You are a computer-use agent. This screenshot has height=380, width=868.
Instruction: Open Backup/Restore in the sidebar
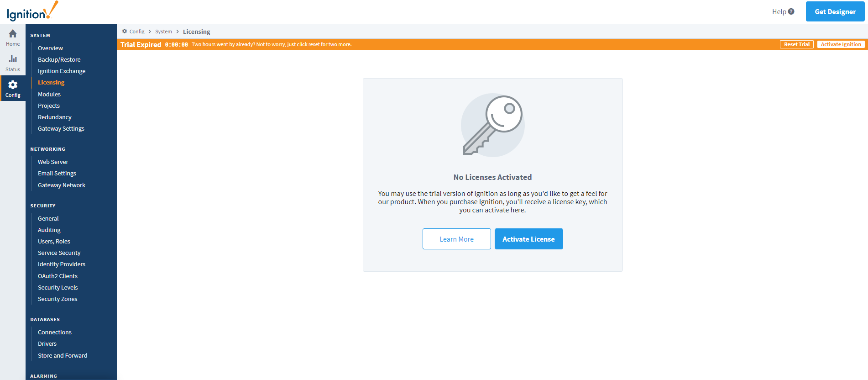(59, 59)
